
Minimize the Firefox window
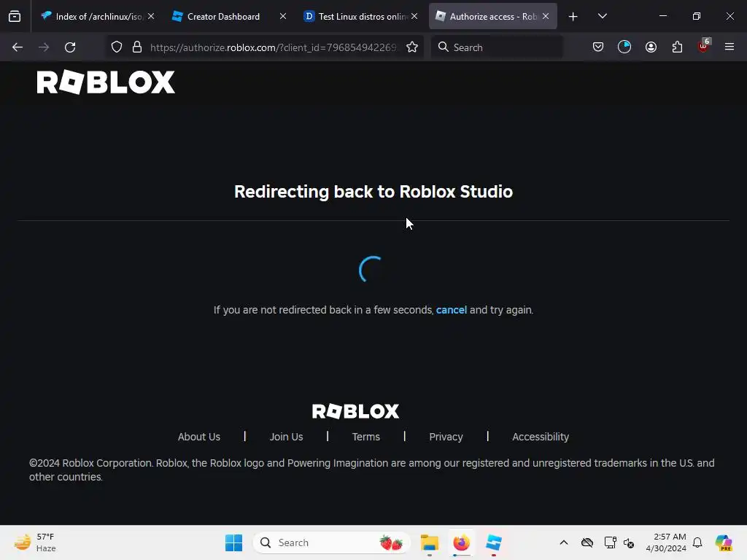[663, 16]
